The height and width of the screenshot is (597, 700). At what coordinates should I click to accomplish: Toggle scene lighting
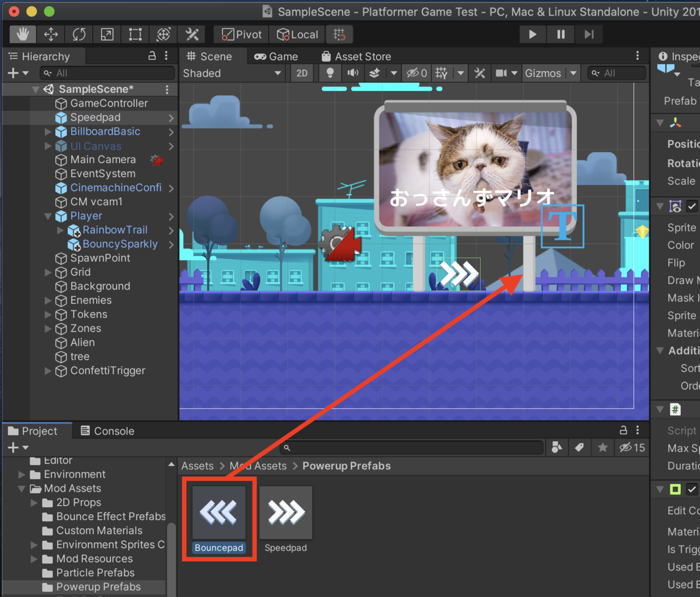330,73
